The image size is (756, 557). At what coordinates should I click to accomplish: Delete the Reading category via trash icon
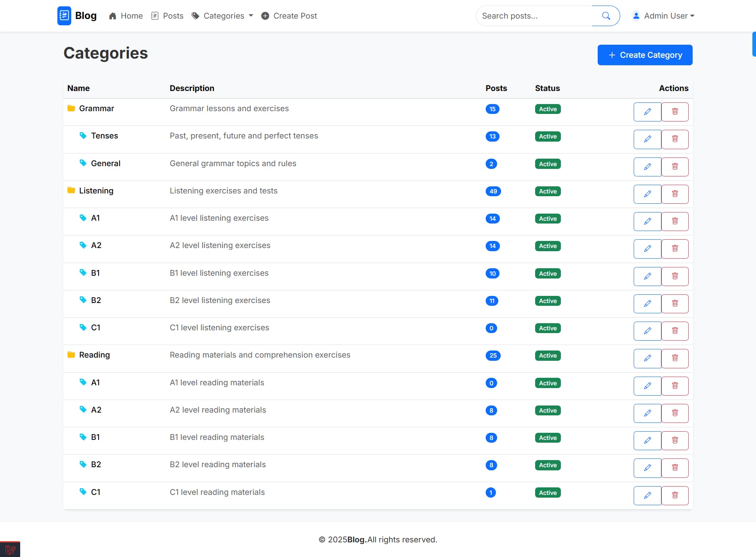(675, 358)
